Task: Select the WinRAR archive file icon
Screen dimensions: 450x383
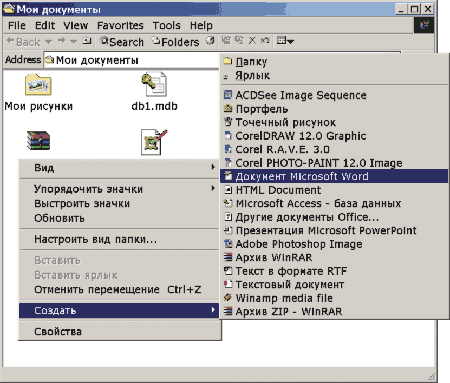Action: [38, 141]
